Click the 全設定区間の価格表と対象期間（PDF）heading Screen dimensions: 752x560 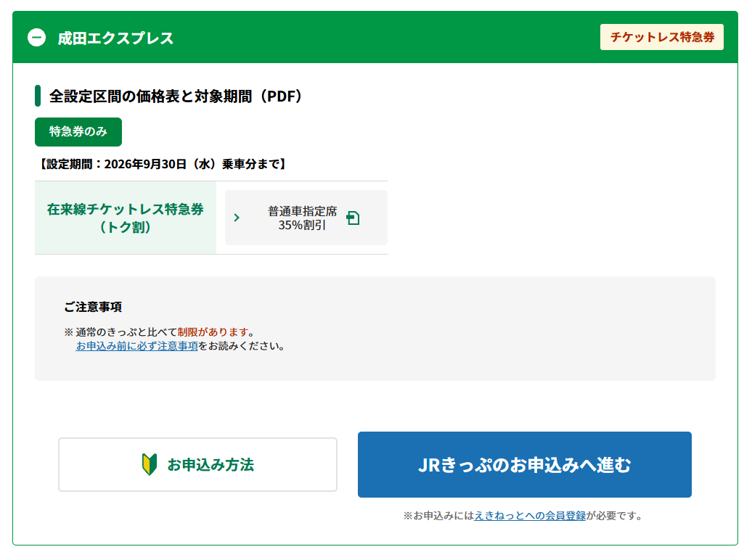click(176, 96)
